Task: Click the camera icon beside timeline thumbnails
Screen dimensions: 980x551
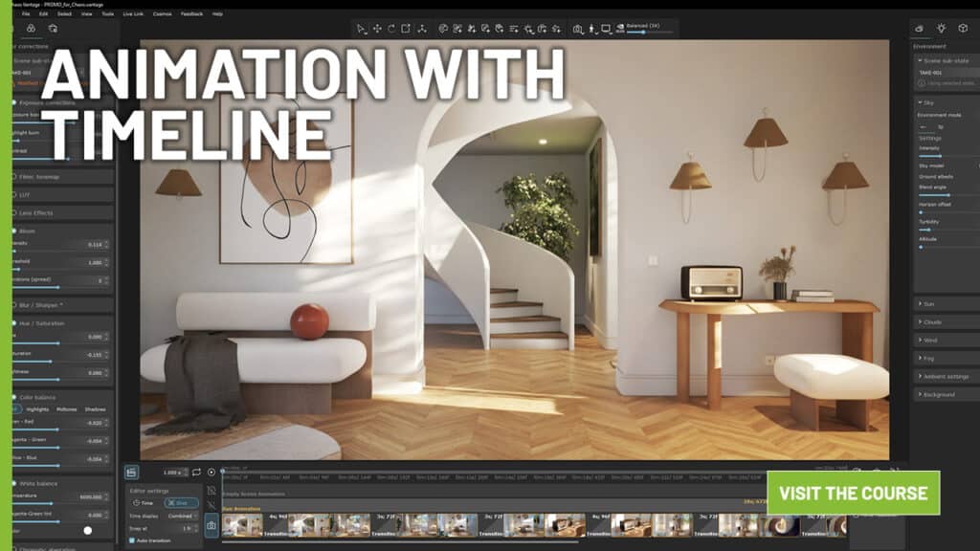Action: pos(212,525)
